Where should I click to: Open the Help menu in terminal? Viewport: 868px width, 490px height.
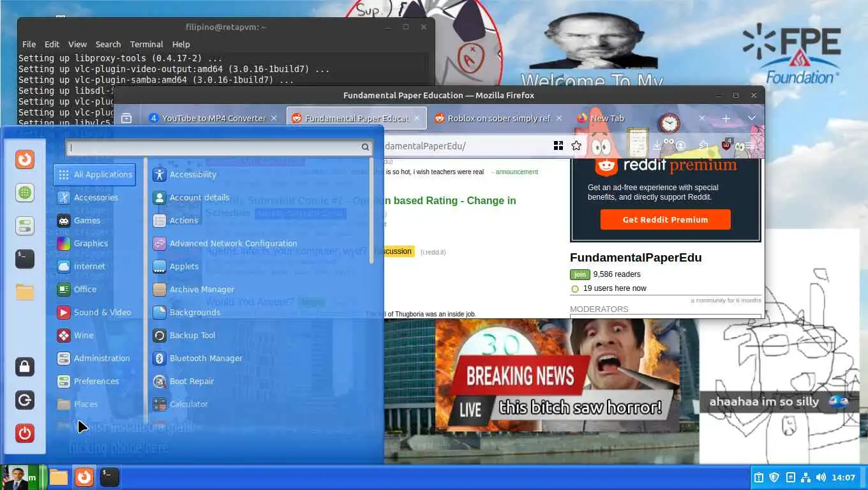(x=181, y=44)
